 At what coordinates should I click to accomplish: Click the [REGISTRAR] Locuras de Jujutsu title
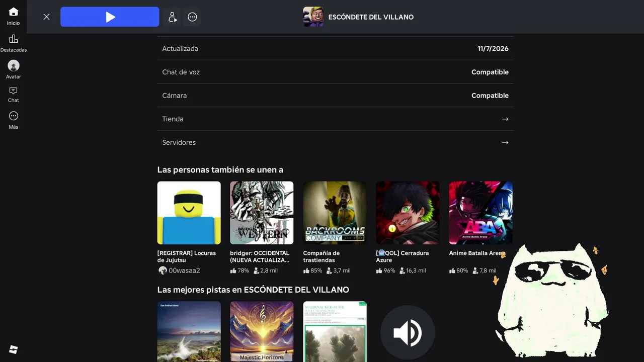(187, 256)
